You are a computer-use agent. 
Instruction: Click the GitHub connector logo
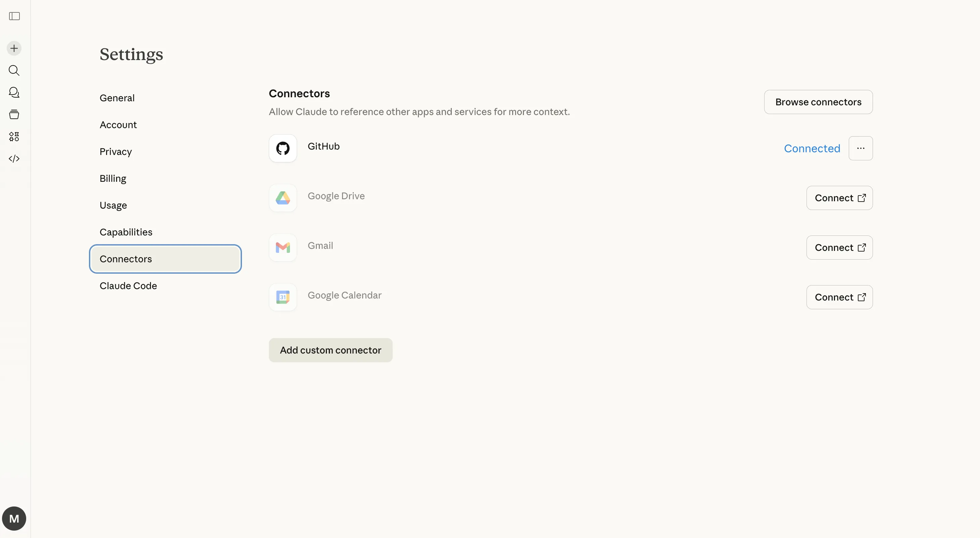(x=283, y=148)
